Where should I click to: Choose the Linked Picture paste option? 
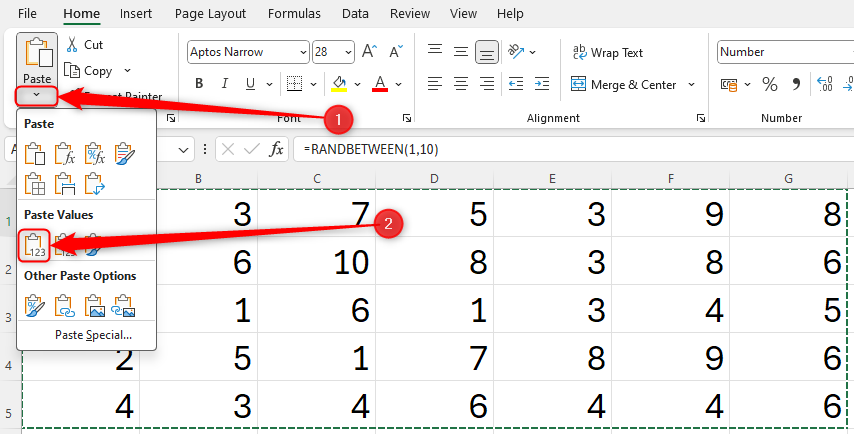click(124, 305)
